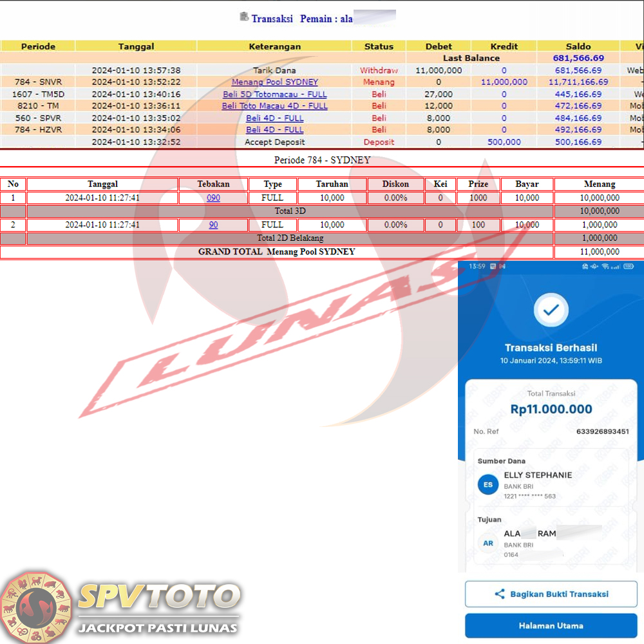Click share icon in Bagikan Bukti Transaksi

point(500,594)
